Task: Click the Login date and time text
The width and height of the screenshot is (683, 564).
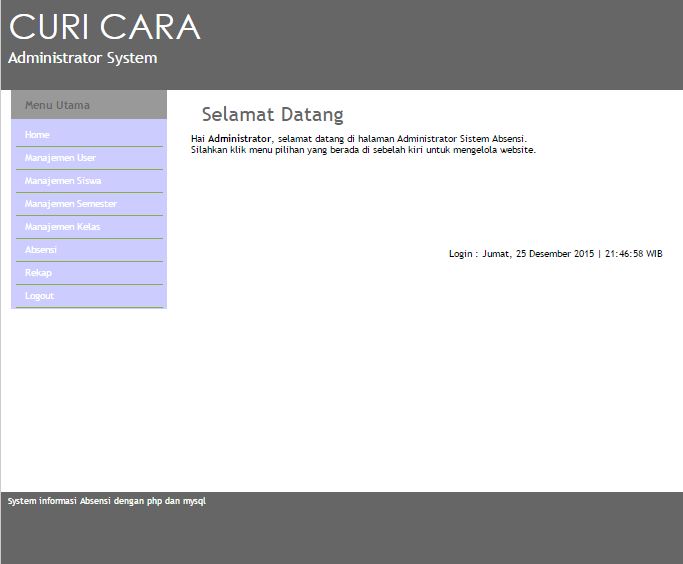Action: point(555,253)
